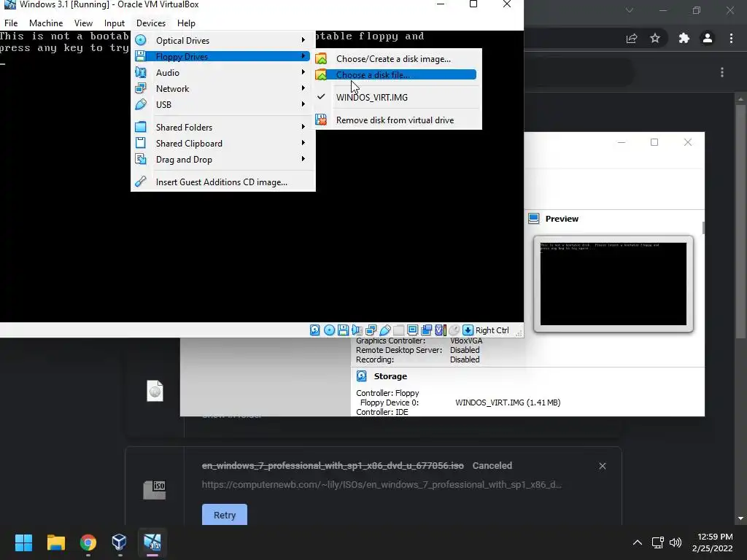Click the recording icon in VM status bar
Screen dimensions: 747x560
[x=426, y=330]
